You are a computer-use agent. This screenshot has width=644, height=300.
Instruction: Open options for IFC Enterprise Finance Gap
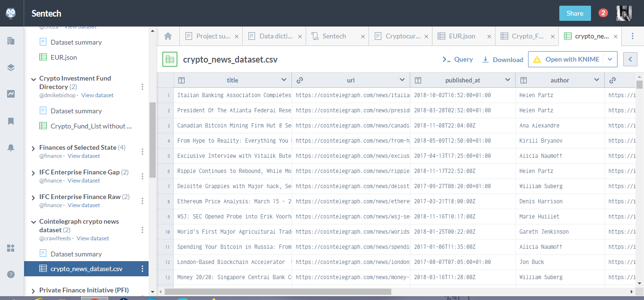tap(142, 176)
